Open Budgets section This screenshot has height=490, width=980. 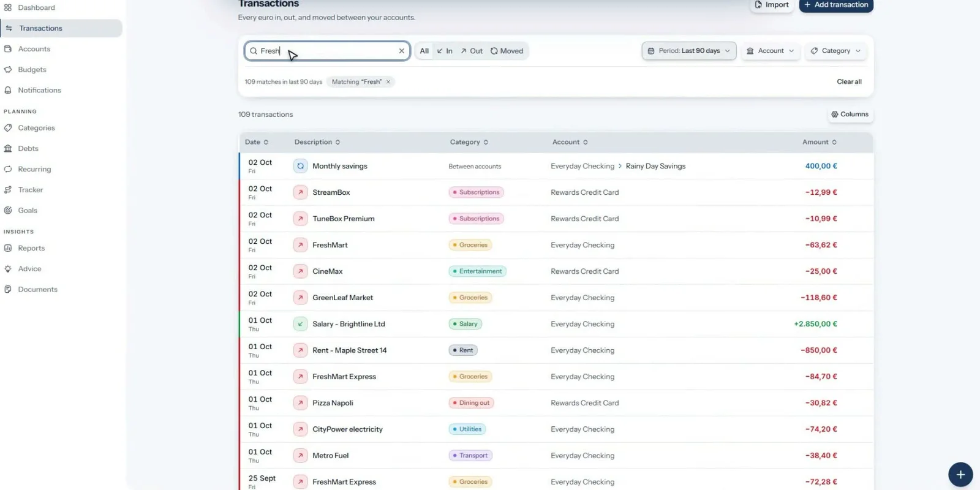32,70
